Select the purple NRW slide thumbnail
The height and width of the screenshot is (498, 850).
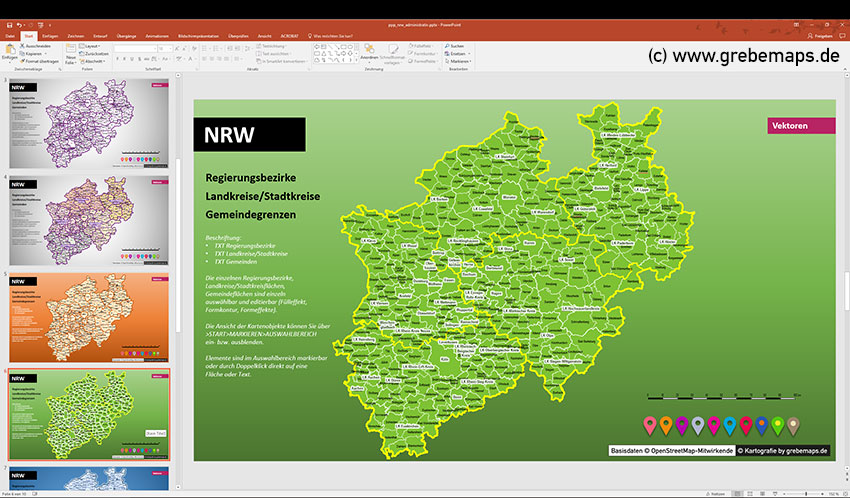pos(89,124)
